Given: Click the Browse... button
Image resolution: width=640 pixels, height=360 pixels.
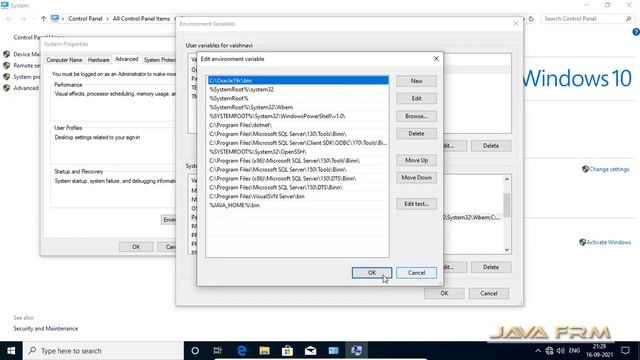Looking at the screenshot, I should [416, 116].
